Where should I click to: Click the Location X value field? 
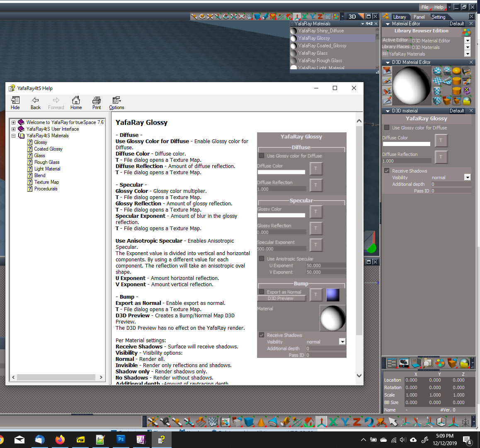coord(411,380)
